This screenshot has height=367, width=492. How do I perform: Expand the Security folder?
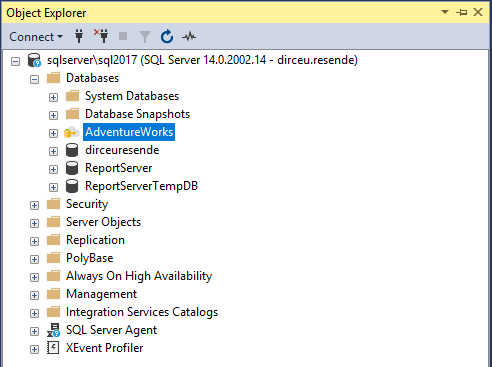point(34,205)
